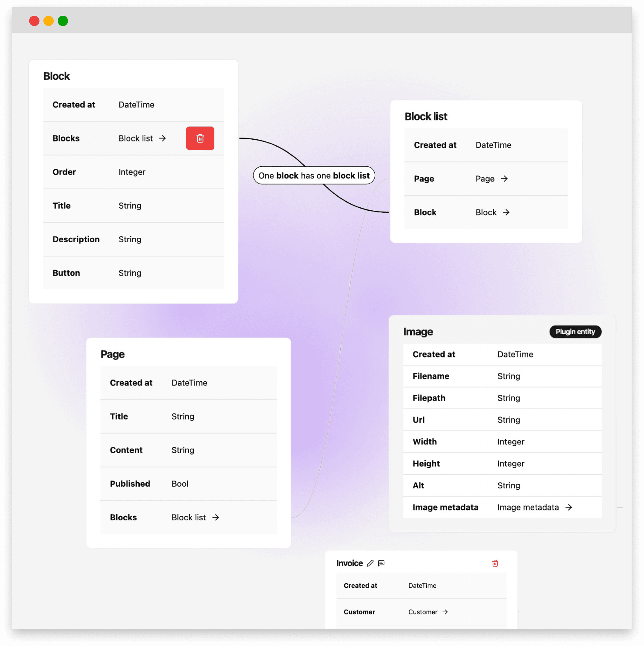
Task: Click the green maximize window button
Action: click(63, 21)
